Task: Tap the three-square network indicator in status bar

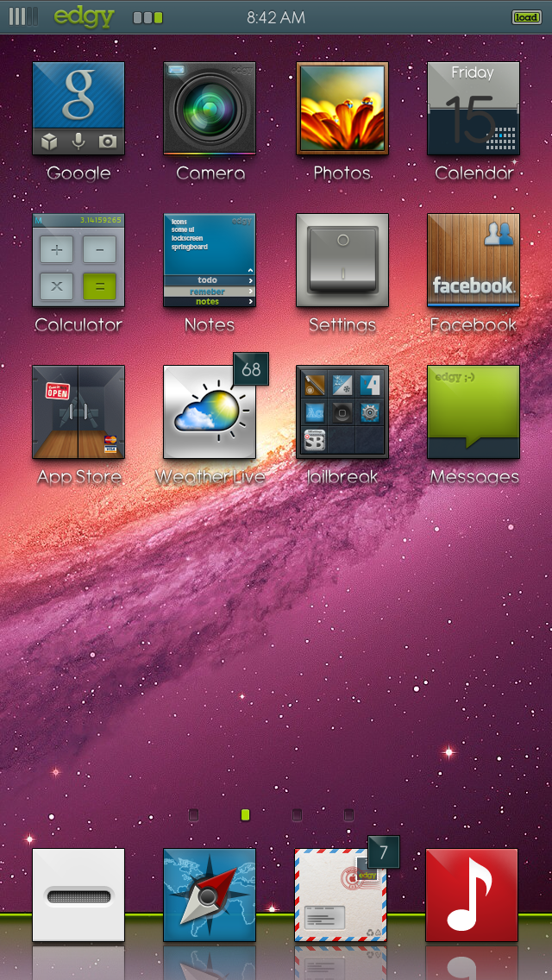Action: point(147,17)
